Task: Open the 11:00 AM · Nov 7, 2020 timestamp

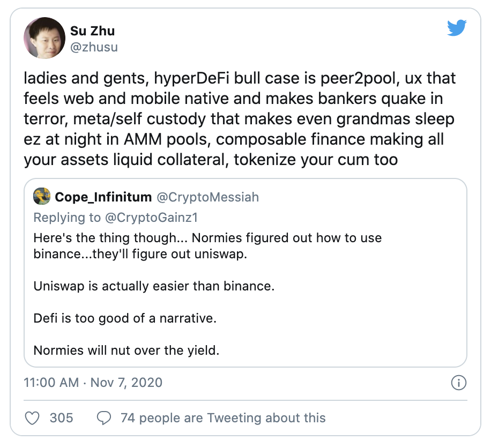Action: click(93, 383)
